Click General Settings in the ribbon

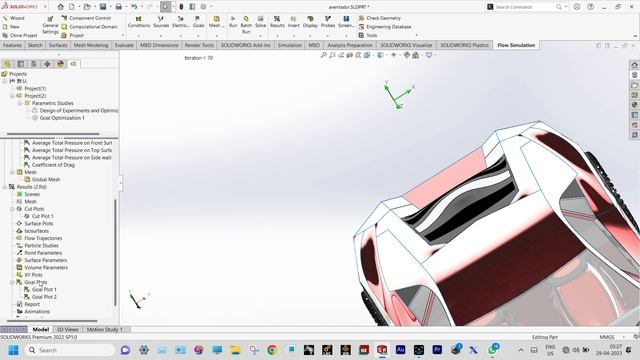click(50, 25)
